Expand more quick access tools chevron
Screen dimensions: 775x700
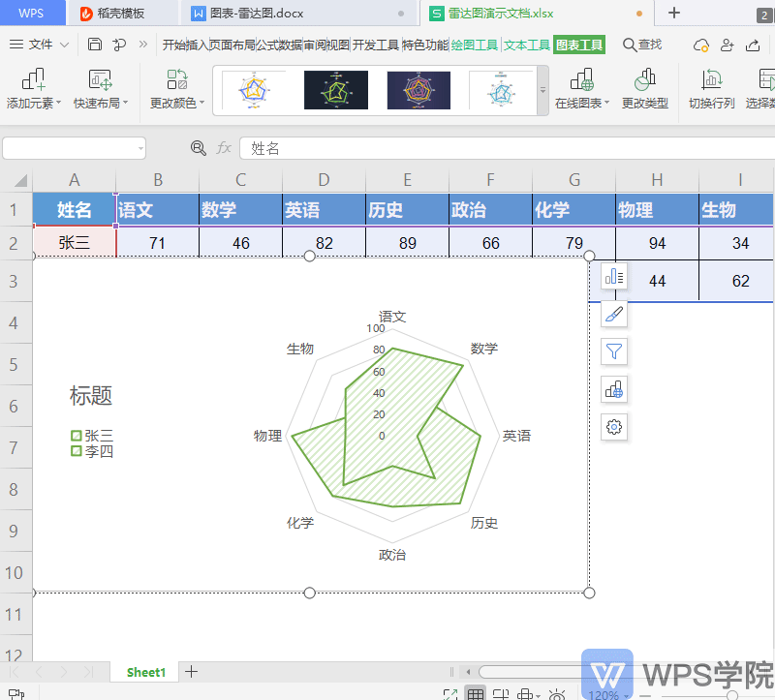tap(142, 45)
